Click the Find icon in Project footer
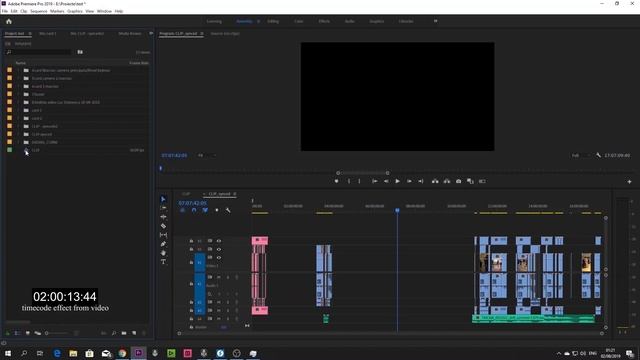 click(114, 333)
